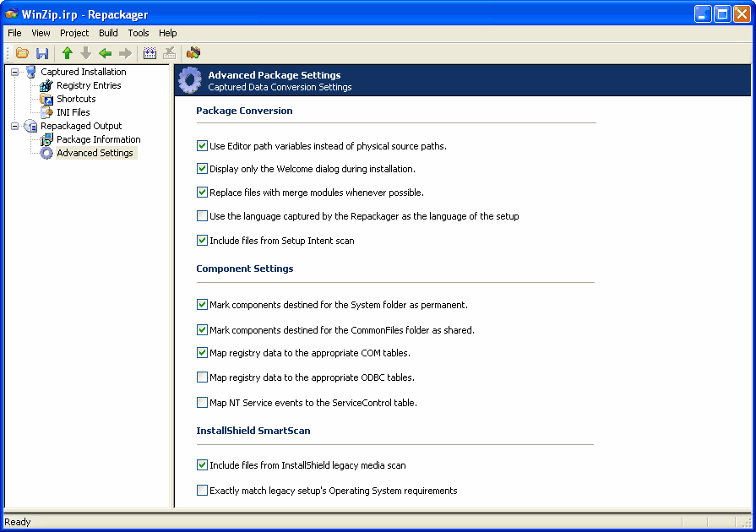The width and height of the screenshot is (756, 532).
Task: Enable Map registry data to ODBC tables
Action: tap(202, 377)
